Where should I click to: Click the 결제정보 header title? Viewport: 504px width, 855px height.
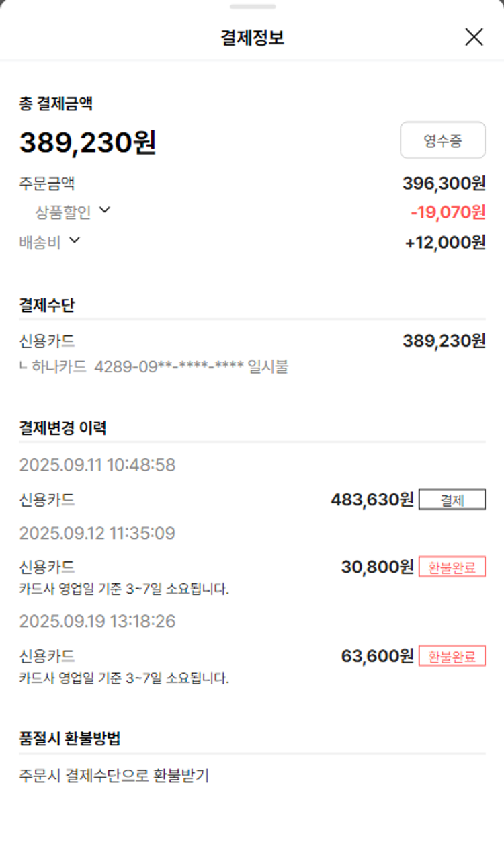coord(252,38)
